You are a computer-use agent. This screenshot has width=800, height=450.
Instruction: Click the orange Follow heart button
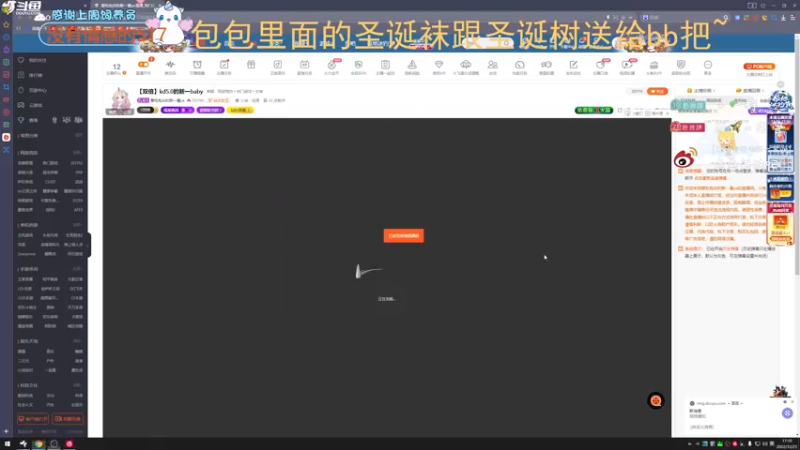click(657, 91)
